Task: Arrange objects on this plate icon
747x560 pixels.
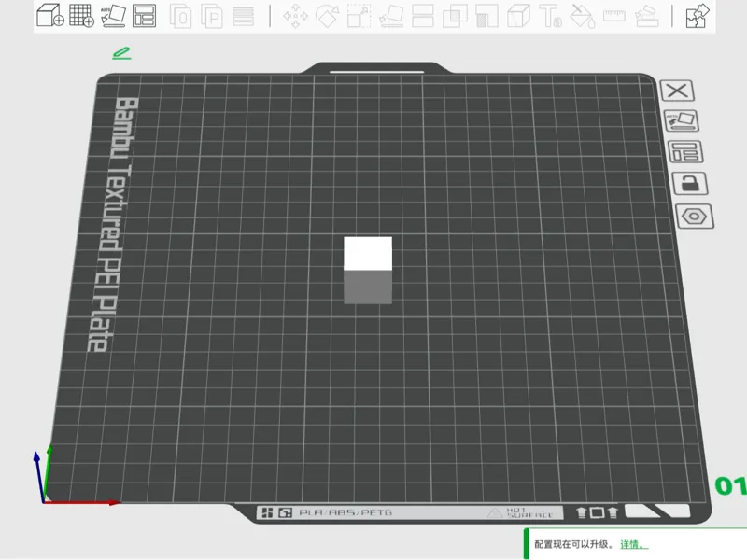Action: click(685, 152)
